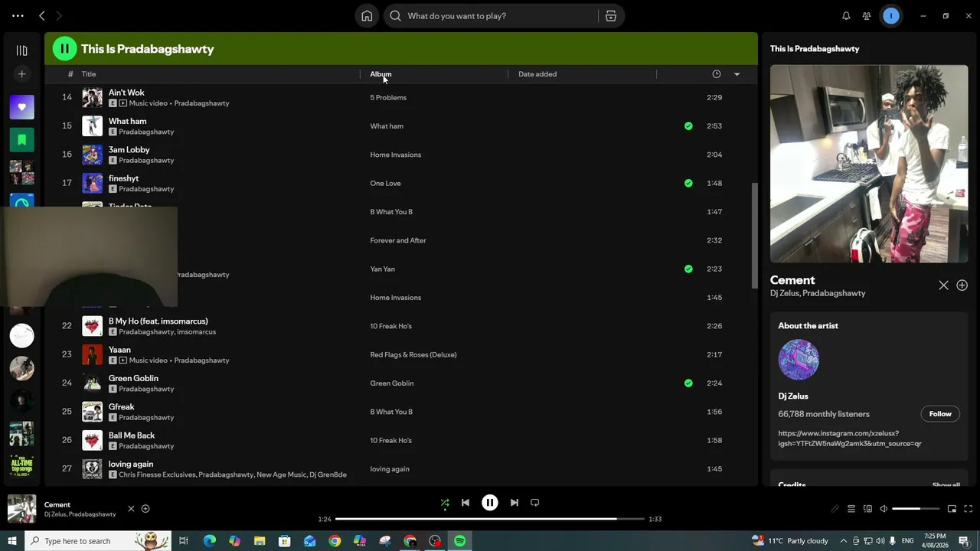Viewport: 980px width, 551px height.
Task: Open the profile account menu
Action: [x=891, y=16]
